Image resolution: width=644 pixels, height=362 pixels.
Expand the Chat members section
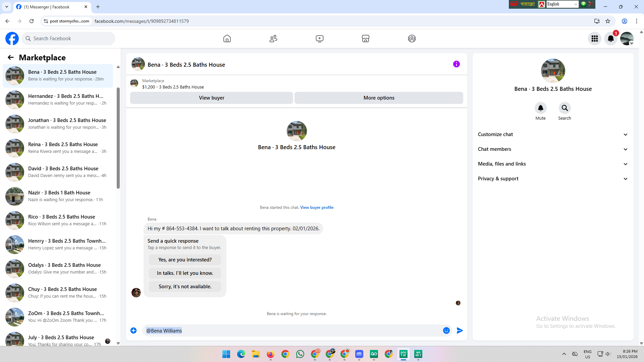coord(553,149)
